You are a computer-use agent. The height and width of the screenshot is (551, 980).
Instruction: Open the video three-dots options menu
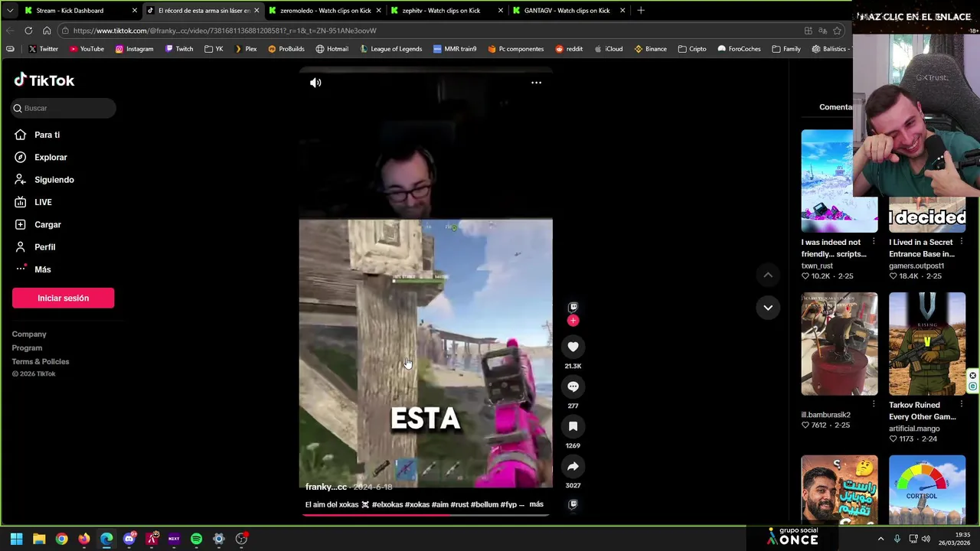536,83
